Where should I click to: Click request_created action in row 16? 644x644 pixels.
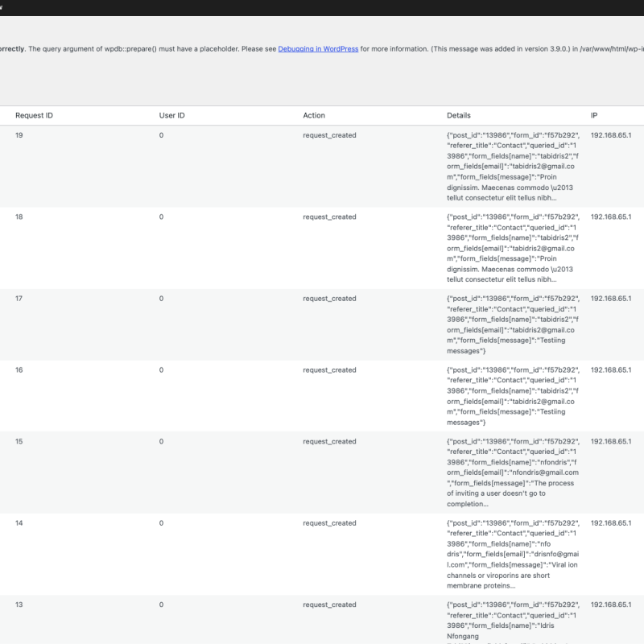[x=329, y=370]
